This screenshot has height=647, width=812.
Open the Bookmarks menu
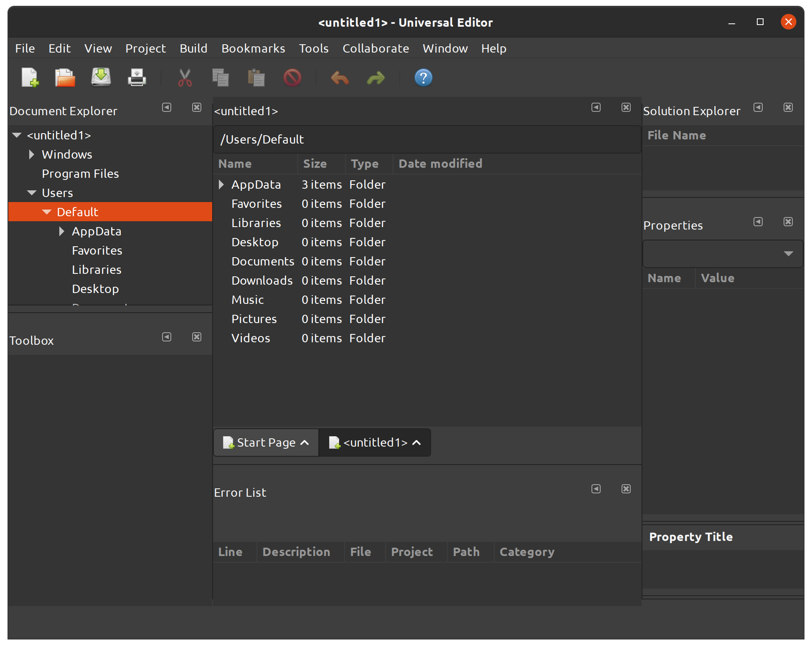[x=253, y=48]
